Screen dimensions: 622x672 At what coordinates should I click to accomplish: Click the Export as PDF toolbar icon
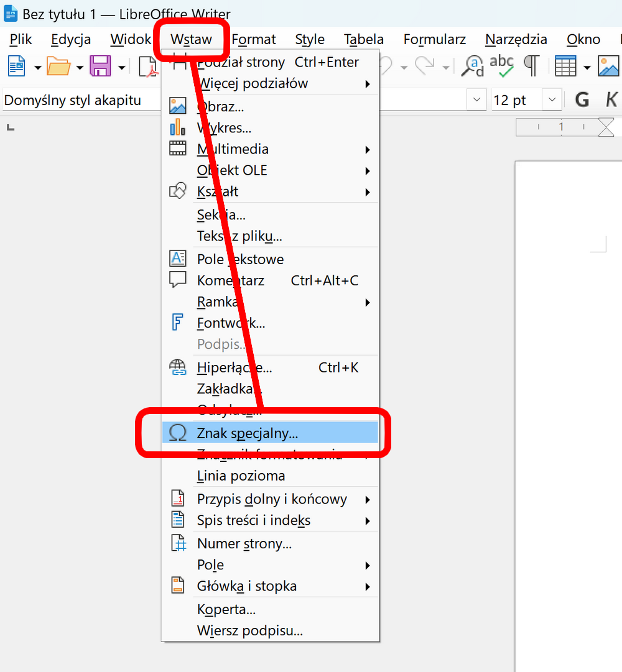[149, 67]
